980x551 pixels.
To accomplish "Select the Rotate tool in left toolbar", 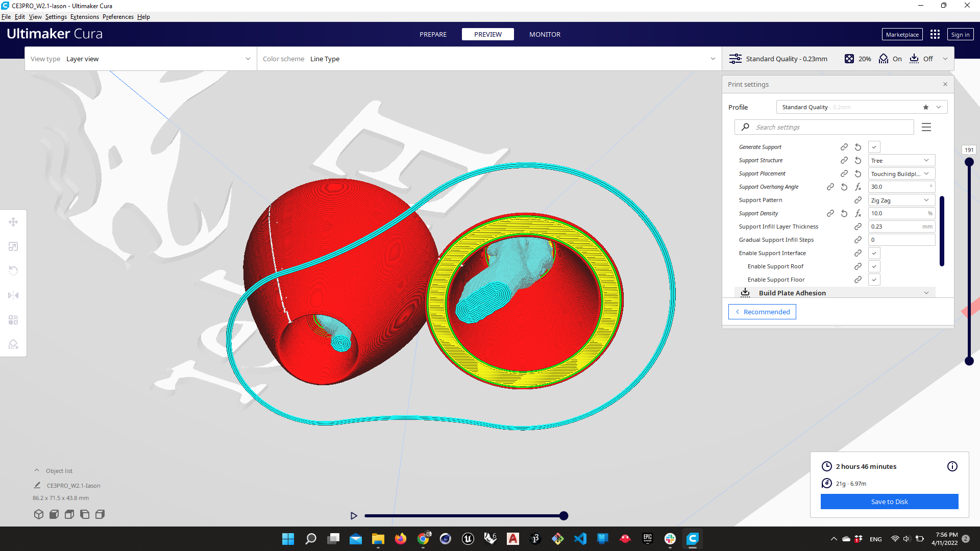I will (x=13, y=271).
